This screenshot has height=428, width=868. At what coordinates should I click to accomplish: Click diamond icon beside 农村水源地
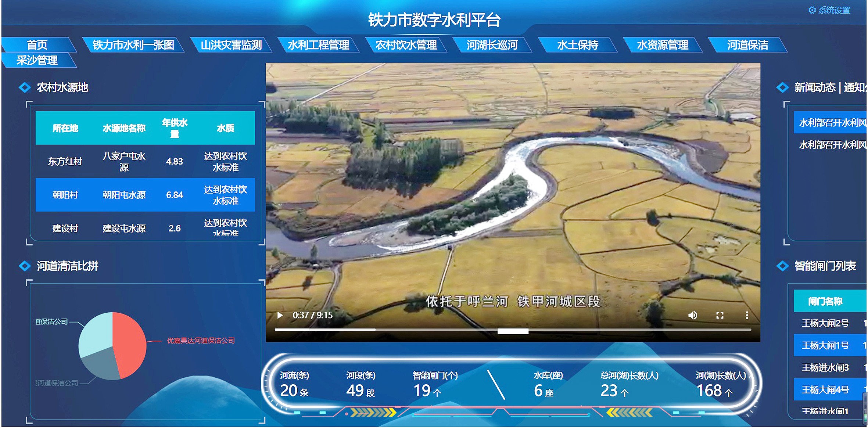click(x=25, y=87)
